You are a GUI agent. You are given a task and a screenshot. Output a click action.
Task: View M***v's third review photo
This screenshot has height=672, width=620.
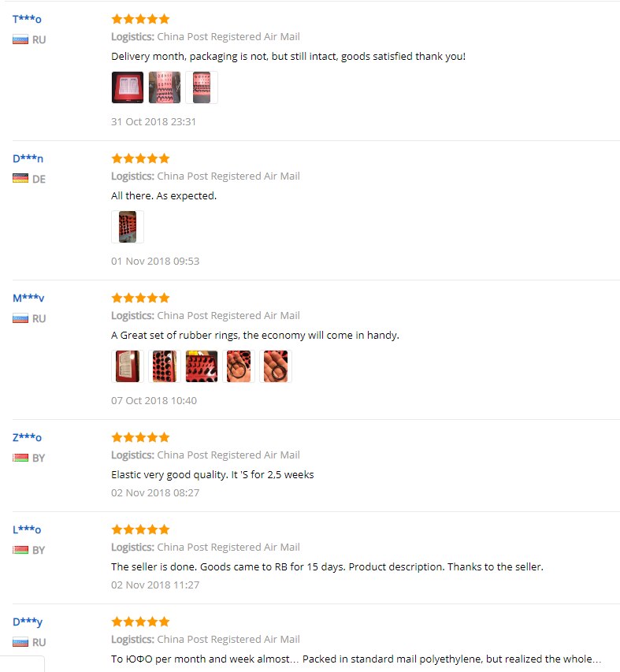(x=202, y=366)
